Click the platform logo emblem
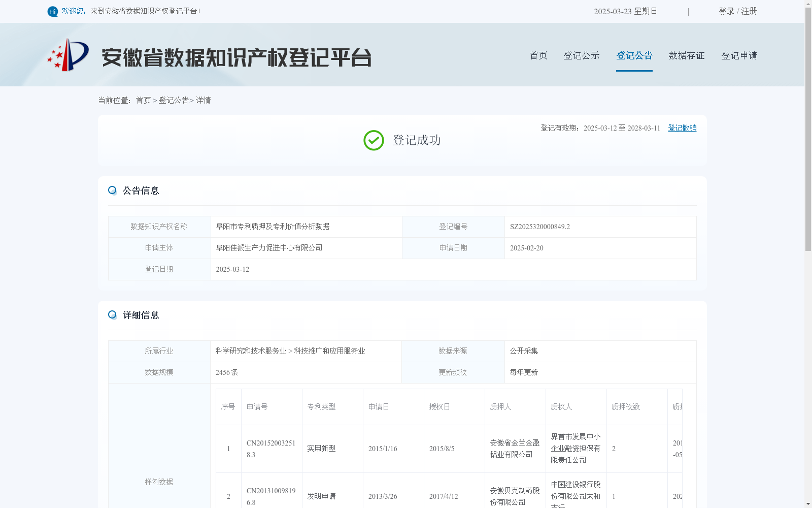This screenshot has height=508, width=812. click(68, 55)
